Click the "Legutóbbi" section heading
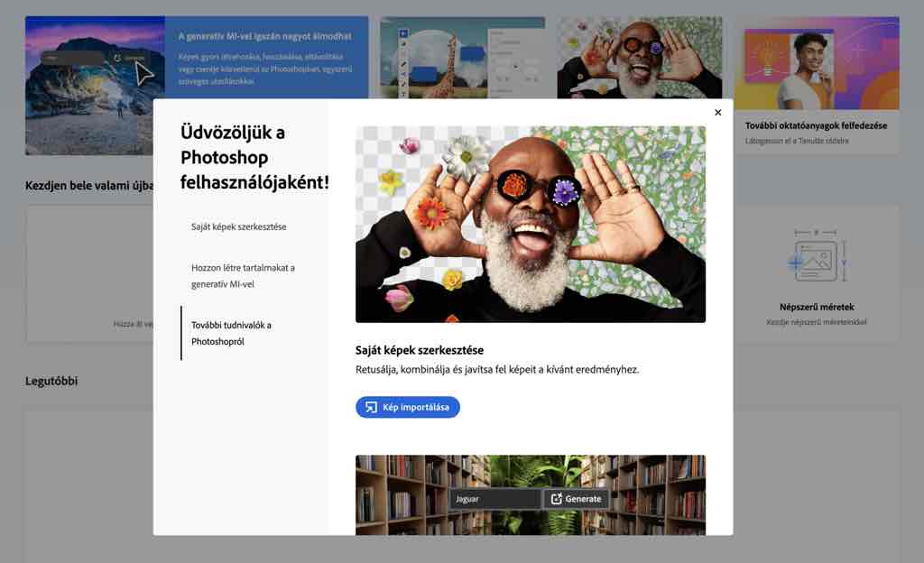Screen dimensions: 924x563 pyautogui.click(x=51, y=381)
